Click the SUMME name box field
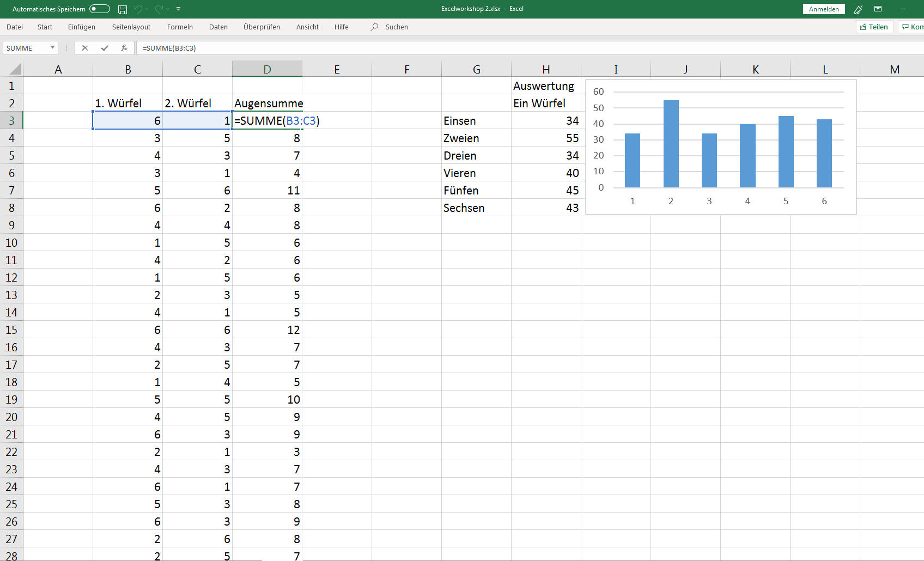Screen dimensions: 924x561 26,48
